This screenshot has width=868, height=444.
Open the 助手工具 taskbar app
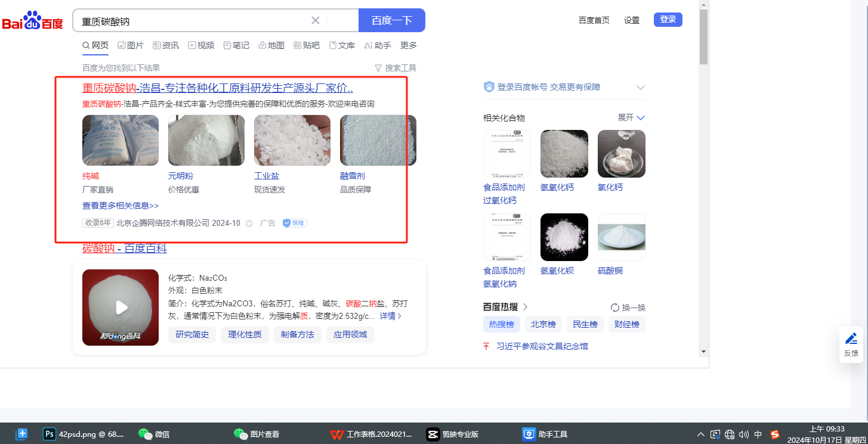tap(545, 434)
